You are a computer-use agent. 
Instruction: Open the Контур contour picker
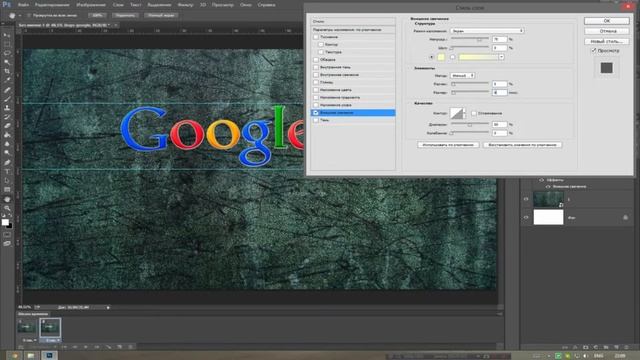458,113
